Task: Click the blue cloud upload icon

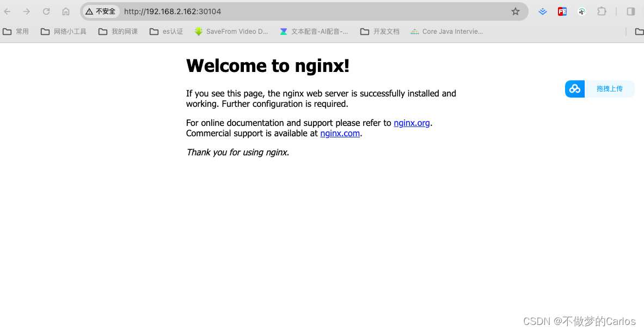Action: [x=574, y=89]
